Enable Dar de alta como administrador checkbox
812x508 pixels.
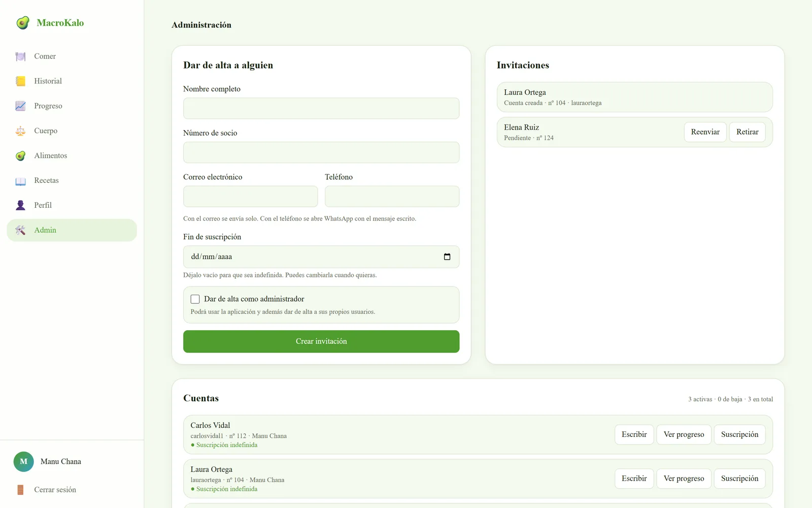click(x=195, y=299)
